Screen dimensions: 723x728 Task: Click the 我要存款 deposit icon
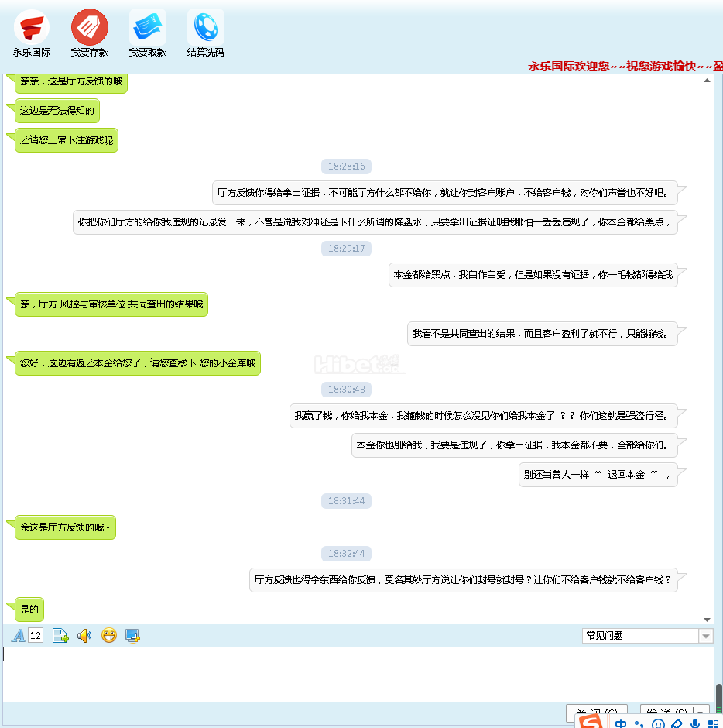click(90, 28)
